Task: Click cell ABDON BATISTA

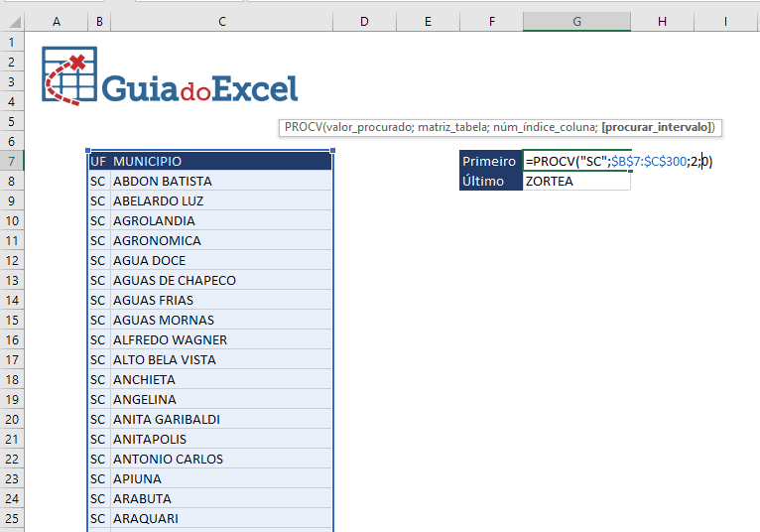Action: (x=221, y=181)
